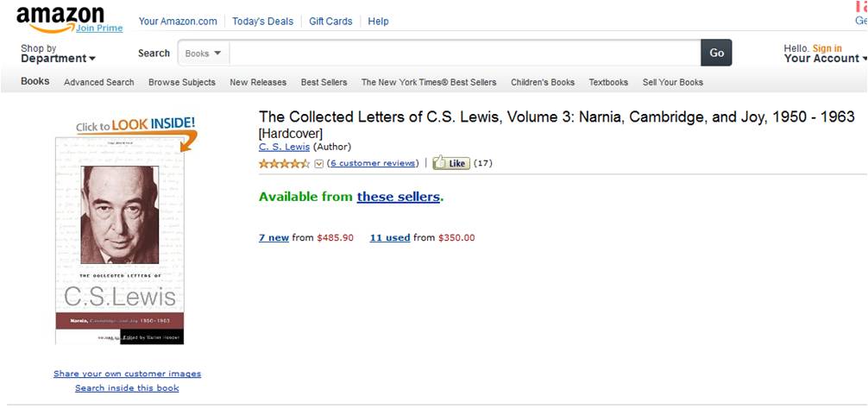868x409 pixels.
Task: Open Today's Deals in the top menu
Action: pos(263,22)
